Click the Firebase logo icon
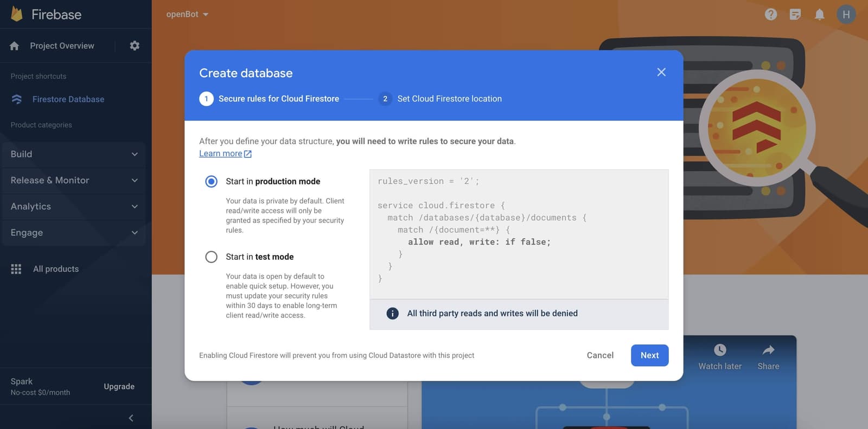This screenshot has height=429, width=868. [17, 14]
